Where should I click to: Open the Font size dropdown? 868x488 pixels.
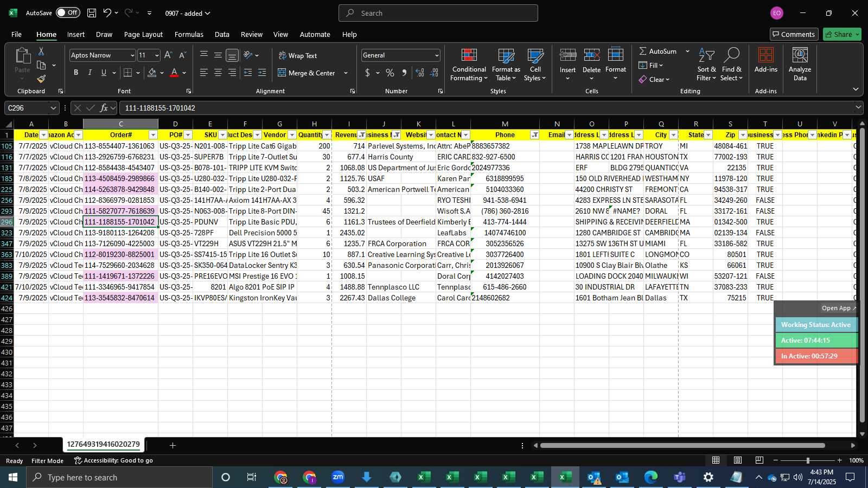click(157, 55)
